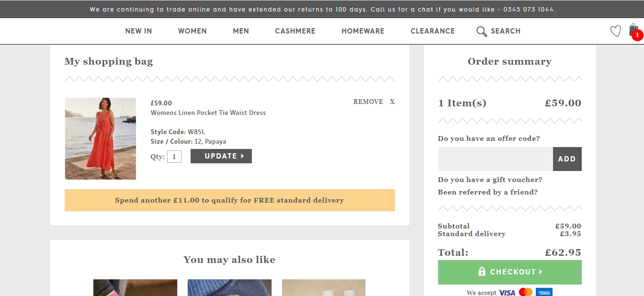Viewport: 644px width, 296px height.
Task: Click the 'You may also like' heading
Action: click(229, 260)
